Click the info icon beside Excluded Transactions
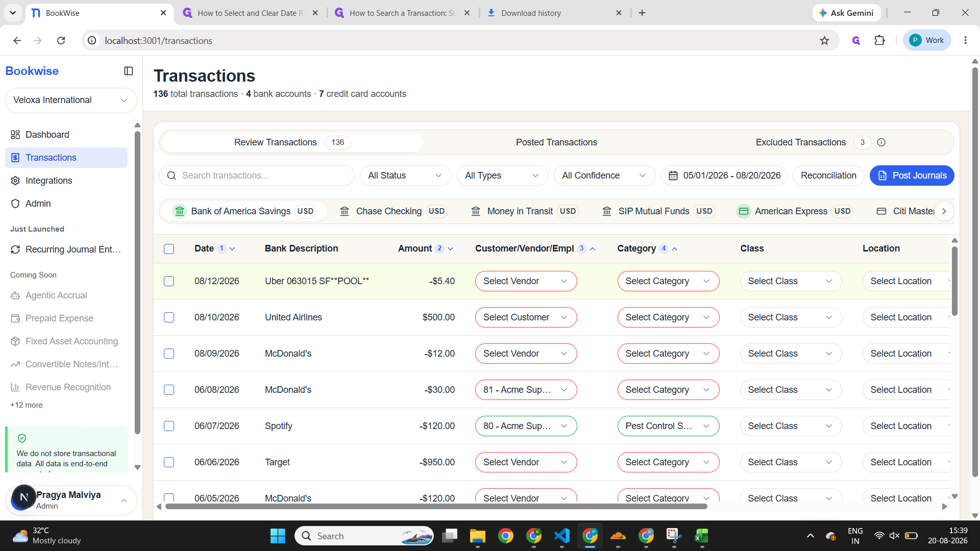This screenshot has height=551, width=980. click(x=881, y=142)
